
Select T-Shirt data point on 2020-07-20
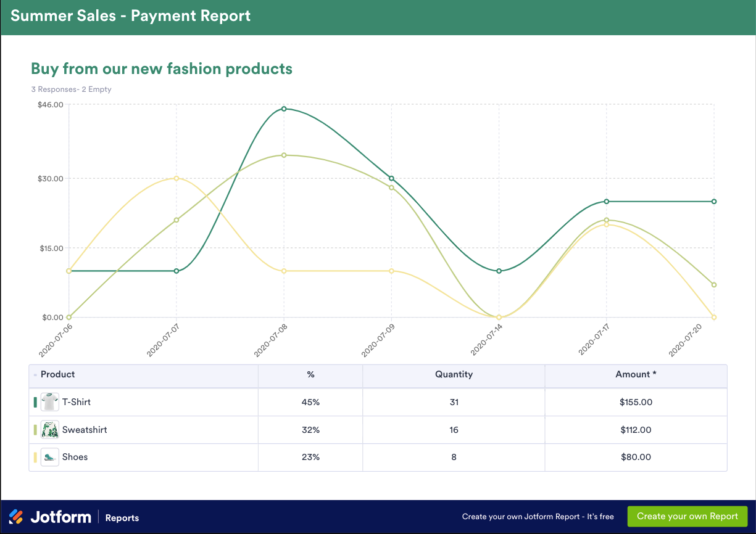coord(714,202)
